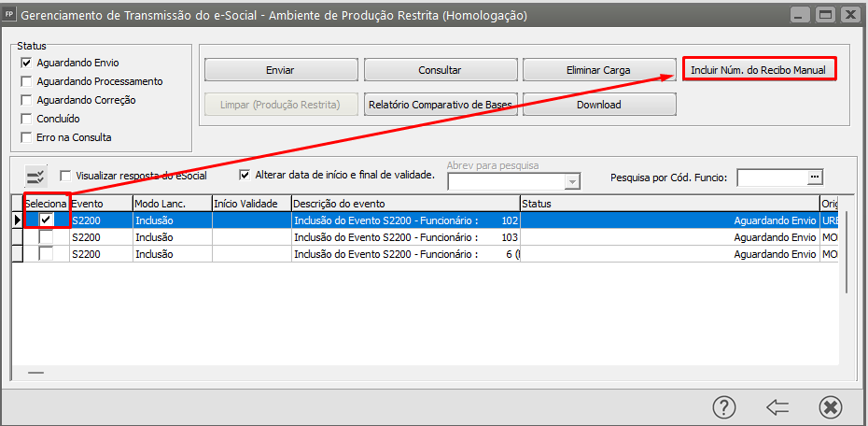The width and height of the screenshot is (868, 426).
Task: Click S2200 cell in Funcionário 6 row
Action: coord(101,254)
